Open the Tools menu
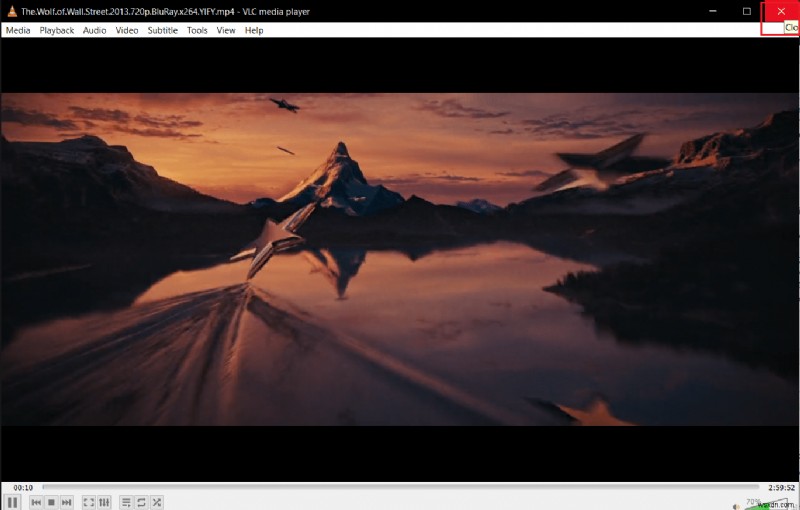Image resolution: width=800 pixels, height=510 pixels. [x=197, y=30]
